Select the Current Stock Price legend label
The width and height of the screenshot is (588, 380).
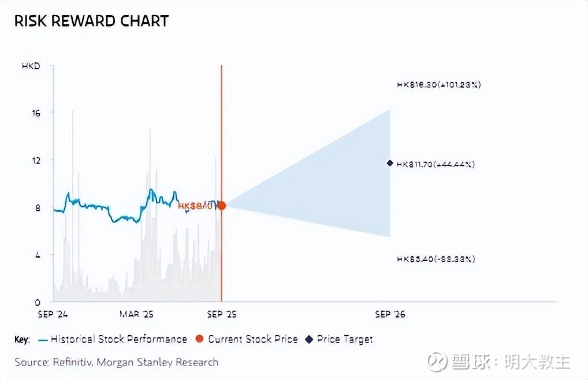(x=252, y=340)
